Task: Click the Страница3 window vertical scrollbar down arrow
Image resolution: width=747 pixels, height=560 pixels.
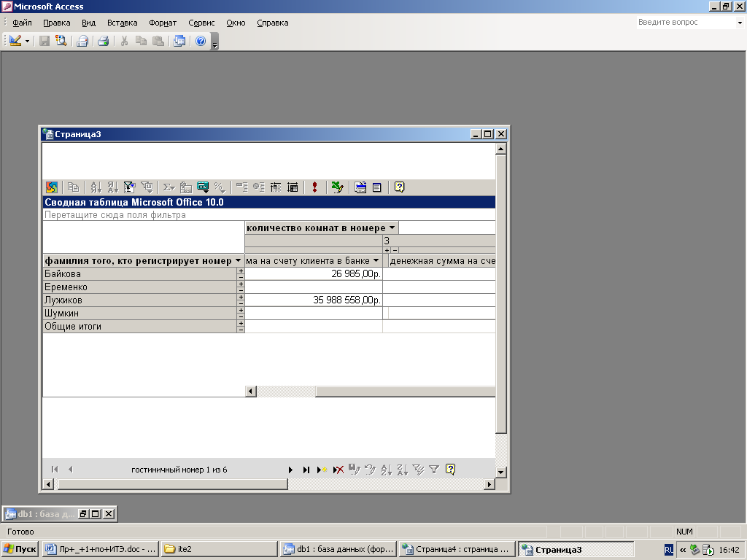Action: [500, 472]
